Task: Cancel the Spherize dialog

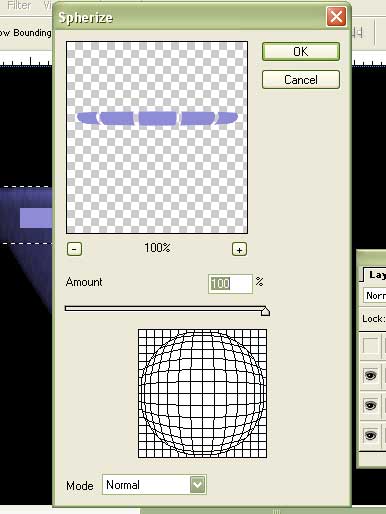Action: [301, 80]
